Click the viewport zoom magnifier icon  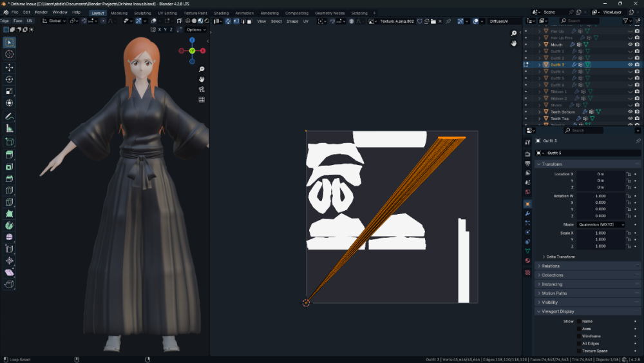[202, 69]
